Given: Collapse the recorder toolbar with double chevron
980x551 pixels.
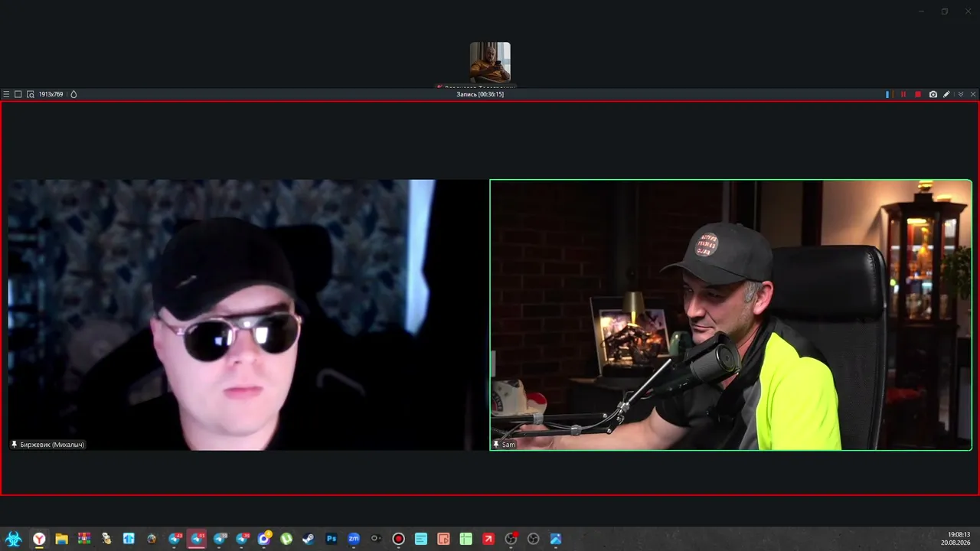Looking at the screenshot, I should pyautogui.click(x=961, y=94).
